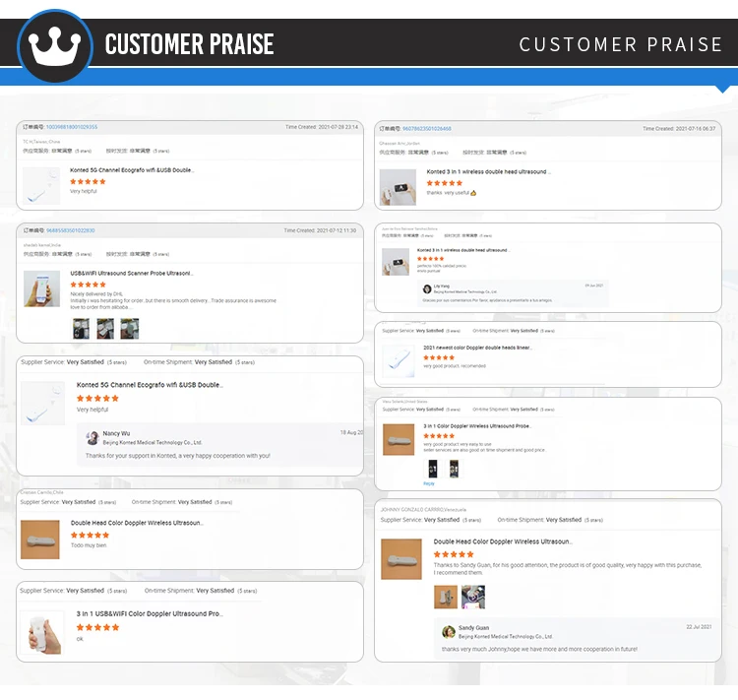View the third review photo in the India review
The width and height of the screenshot is (738, 700).
[x=130, y=328]
